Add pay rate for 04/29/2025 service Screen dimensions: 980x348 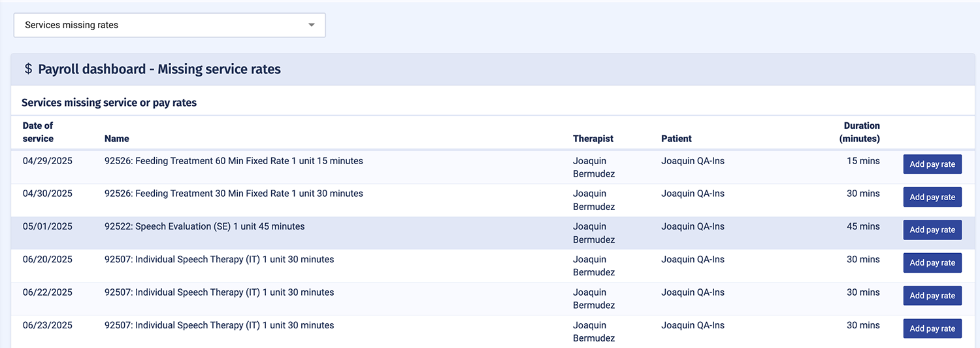(932, 164)
